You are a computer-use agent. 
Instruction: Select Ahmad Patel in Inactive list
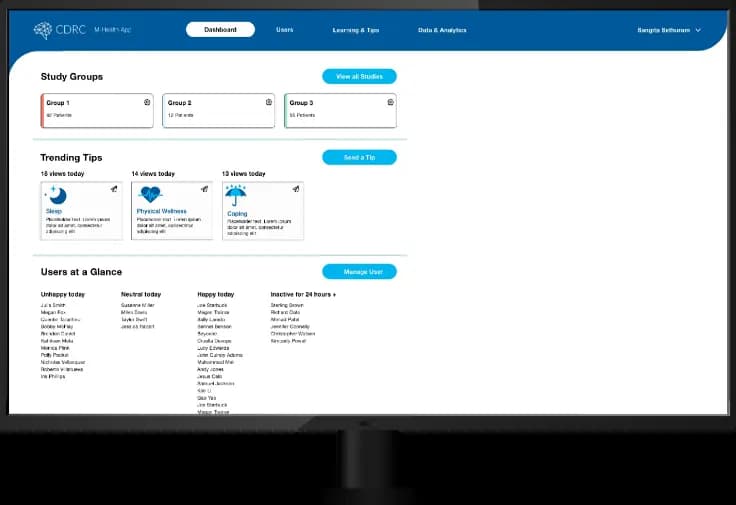(285, 319)
